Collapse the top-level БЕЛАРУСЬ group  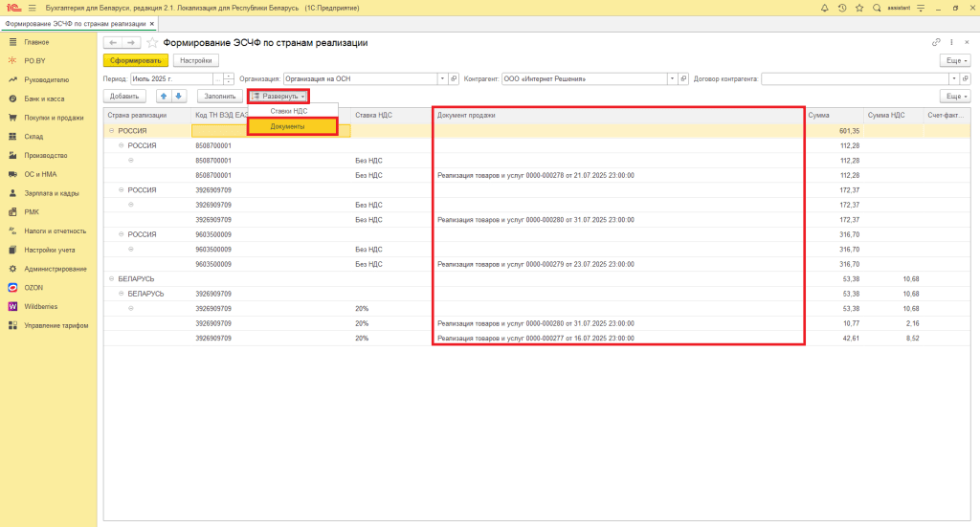(111, 278)
